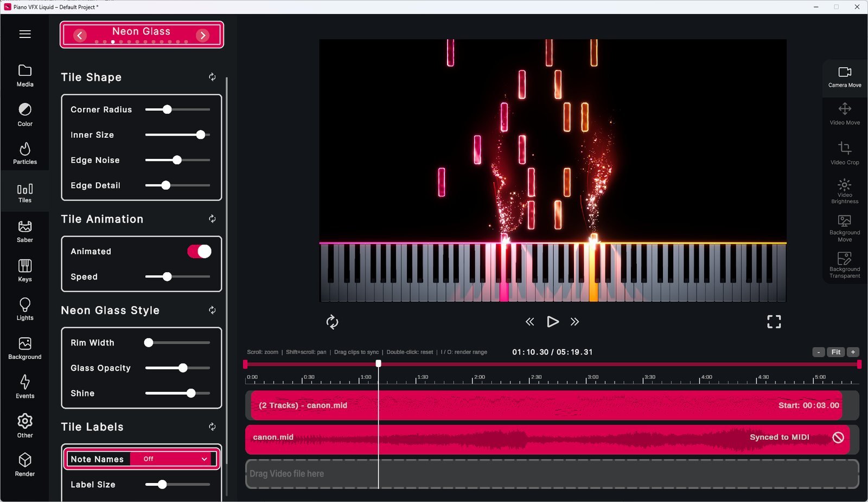Switch to the next tile style

pyautogui.click(x=203, y=35)
